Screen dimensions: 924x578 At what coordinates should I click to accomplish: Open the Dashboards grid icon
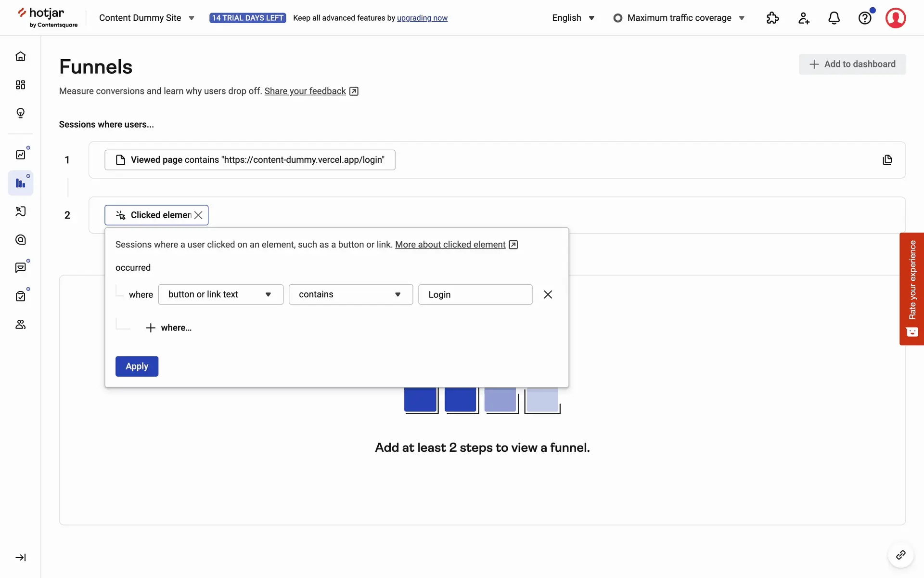20,85
